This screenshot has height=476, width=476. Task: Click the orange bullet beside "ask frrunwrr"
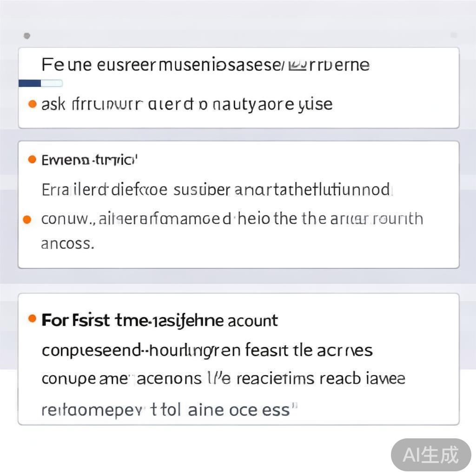(32, 104)
